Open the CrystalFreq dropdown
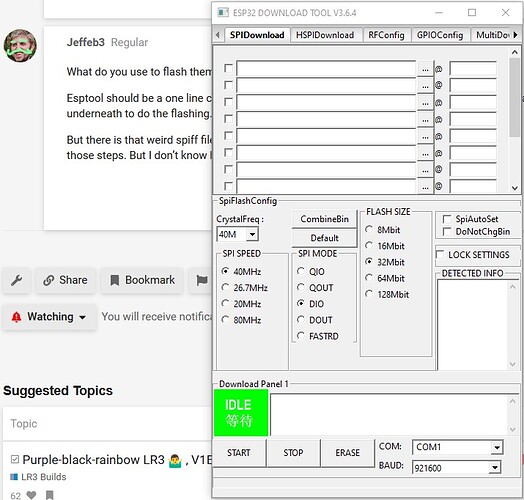The height and width of the screenshot is (500, 524). pos(252,234)
